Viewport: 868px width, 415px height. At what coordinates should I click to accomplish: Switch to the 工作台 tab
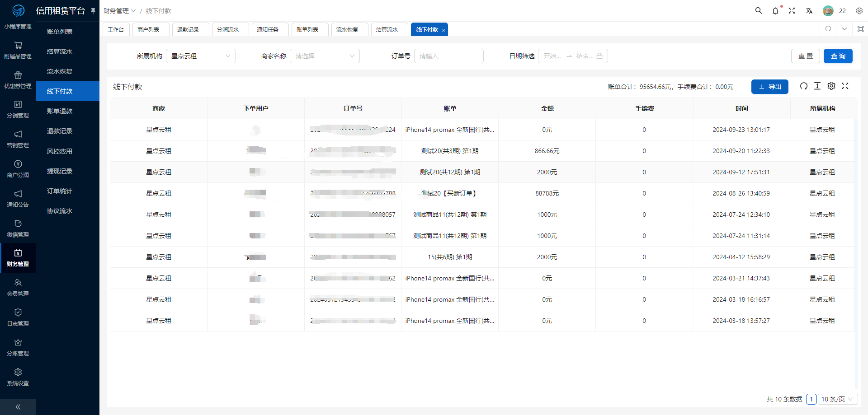(x=116, y=29)
